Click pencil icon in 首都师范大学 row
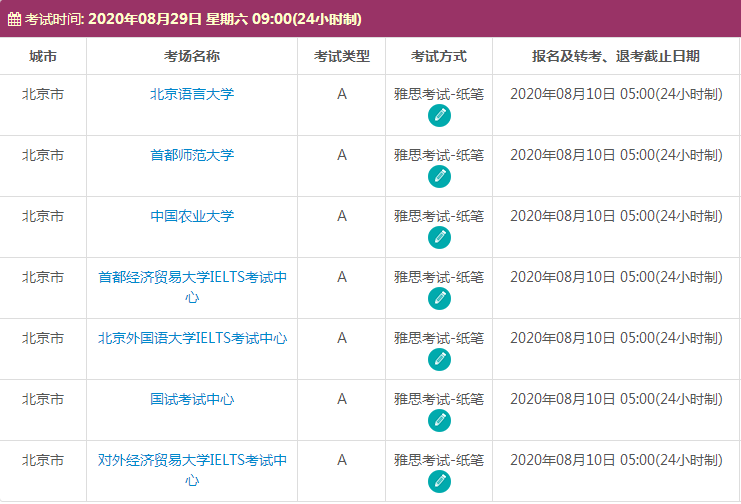The height and width of the screenshot is (504, 741). pos(439,177)
